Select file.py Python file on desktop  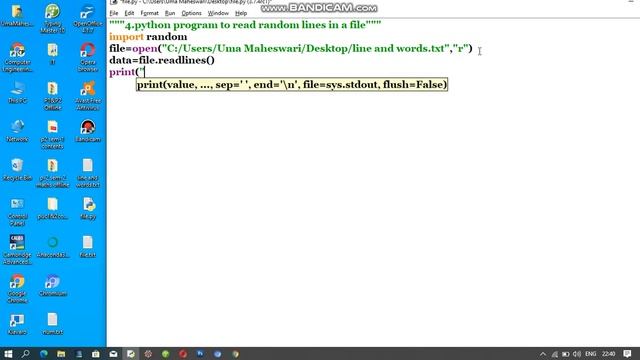click(x=88, y=208)
